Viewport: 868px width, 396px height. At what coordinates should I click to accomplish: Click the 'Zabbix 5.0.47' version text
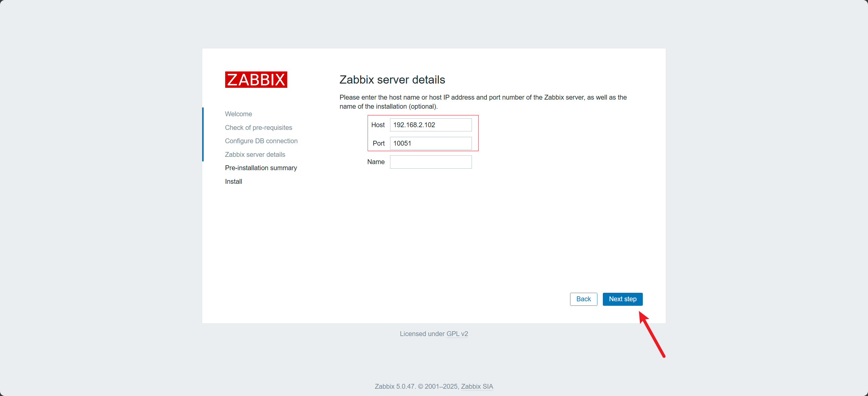pos(395,386)
